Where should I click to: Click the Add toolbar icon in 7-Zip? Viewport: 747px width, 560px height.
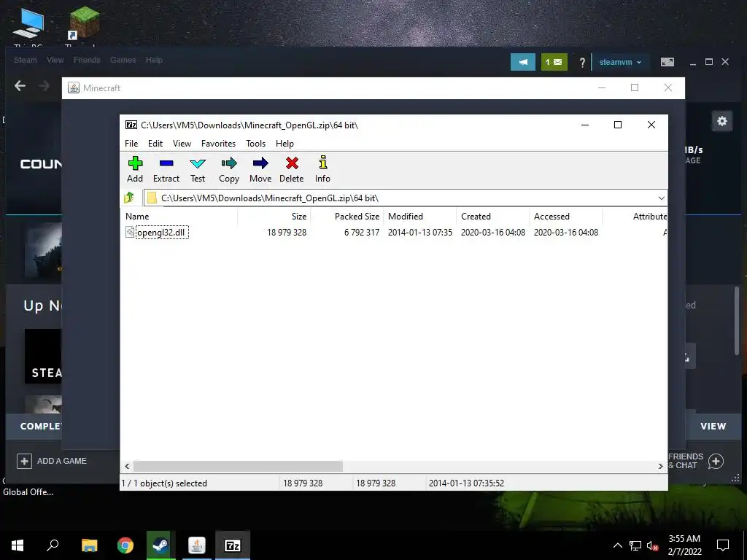pos(135,169)
